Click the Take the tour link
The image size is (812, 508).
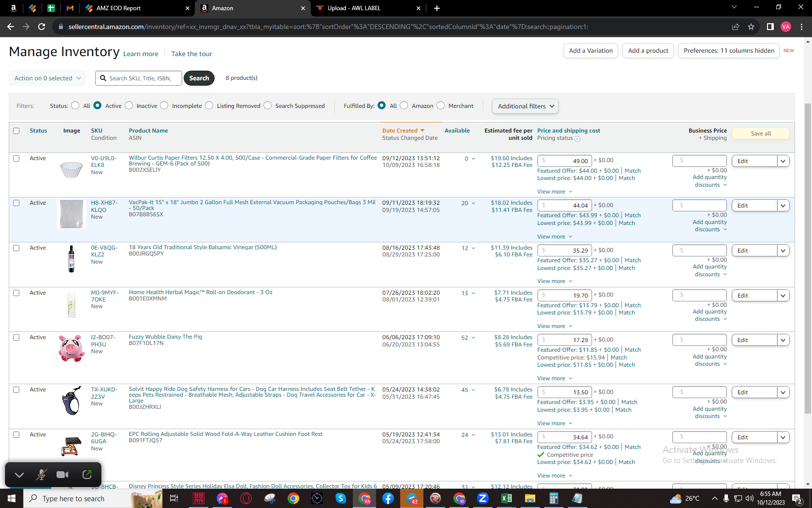pos(191,54)
